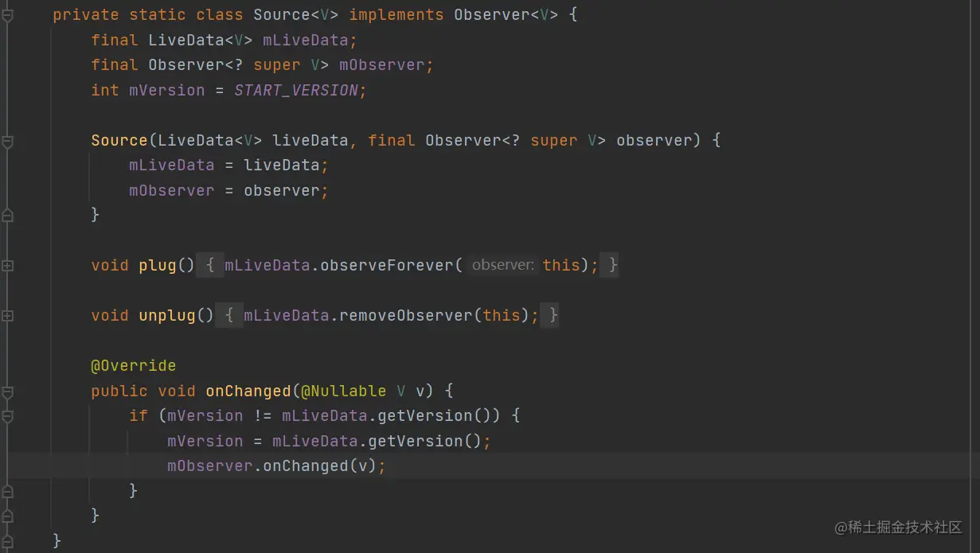
Task: Click mObserver in 'mObserver = observer' assignment
Action: [172, 191]
